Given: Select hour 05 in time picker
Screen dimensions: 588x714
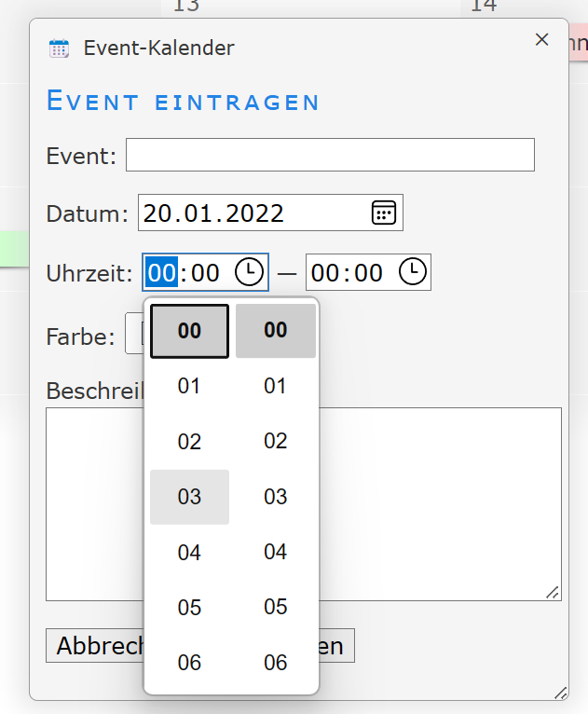Looking at the screenshot, I should (x=189, y=608).
